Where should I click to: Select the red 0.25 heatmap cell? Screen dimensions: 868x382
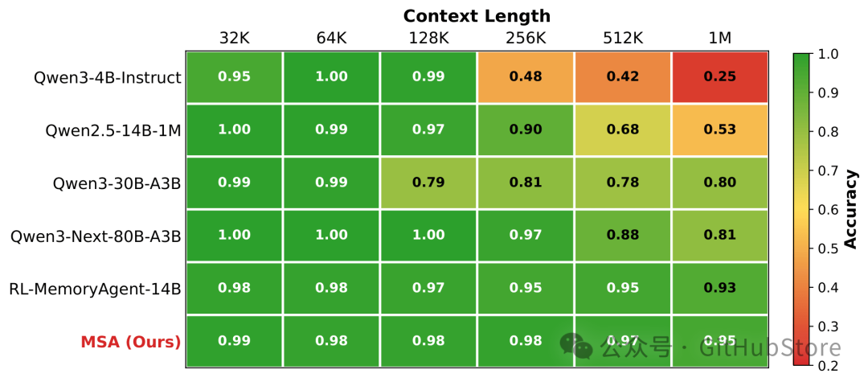(719, 77)
